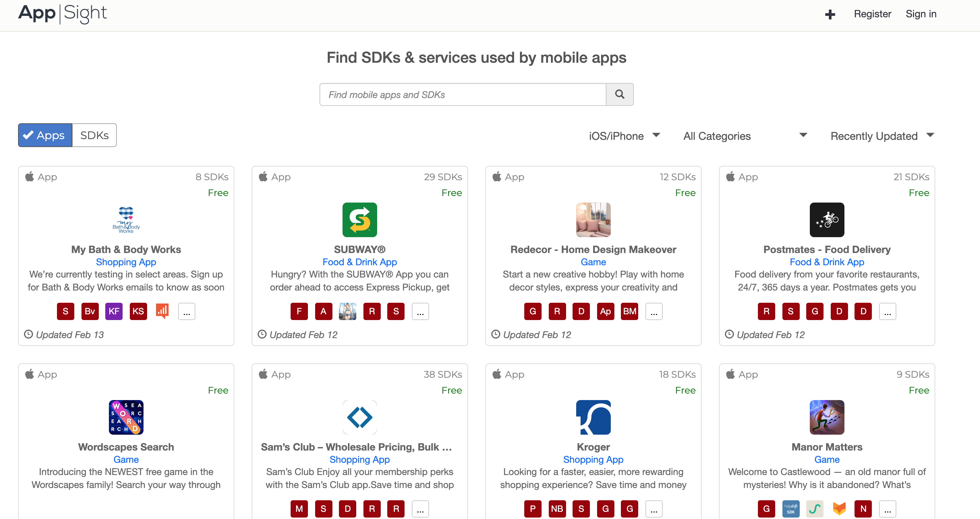
Task: Click the Game link under Manor Matters
Action: [827, 459]
